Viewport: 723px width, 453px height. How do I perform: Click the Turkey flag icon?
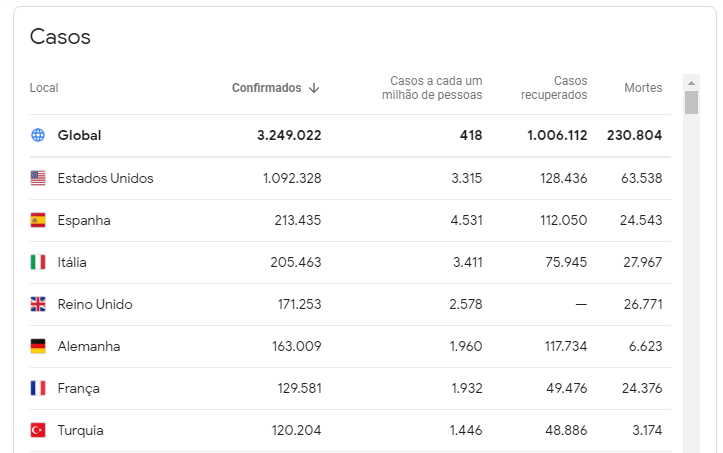38,430
